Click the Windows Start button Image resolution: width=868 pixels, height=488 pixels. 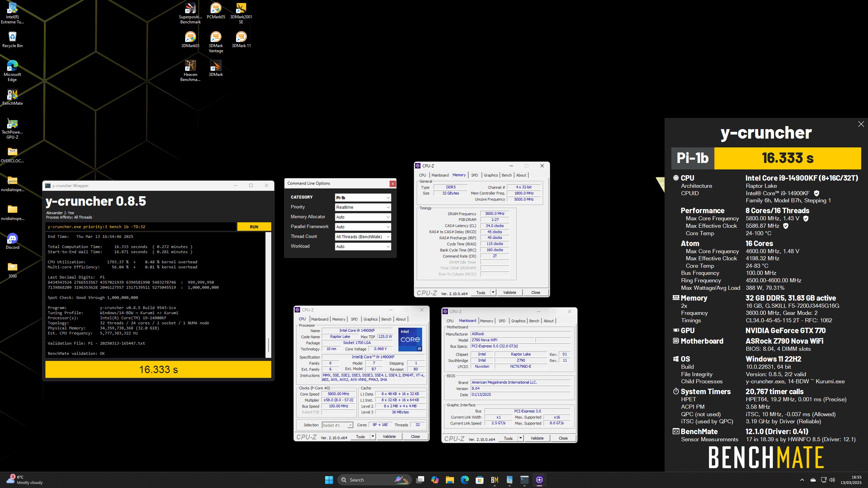pyautogui.click(x=329, y=480)
